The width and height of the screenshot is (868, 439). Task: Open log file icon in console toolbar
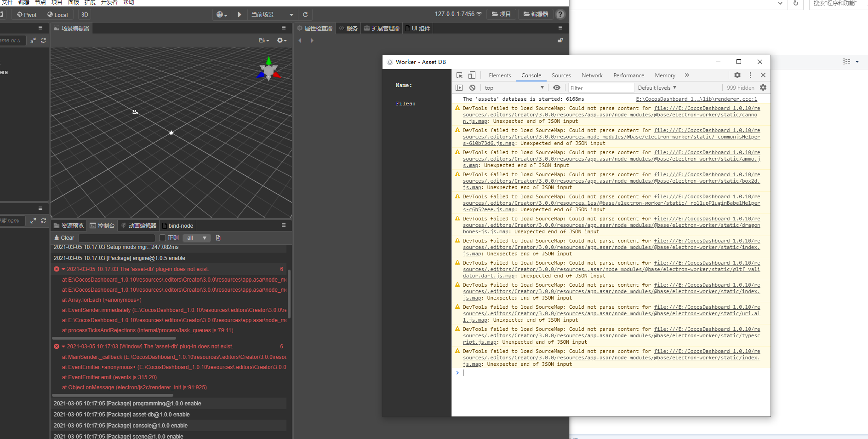(218, 238)
